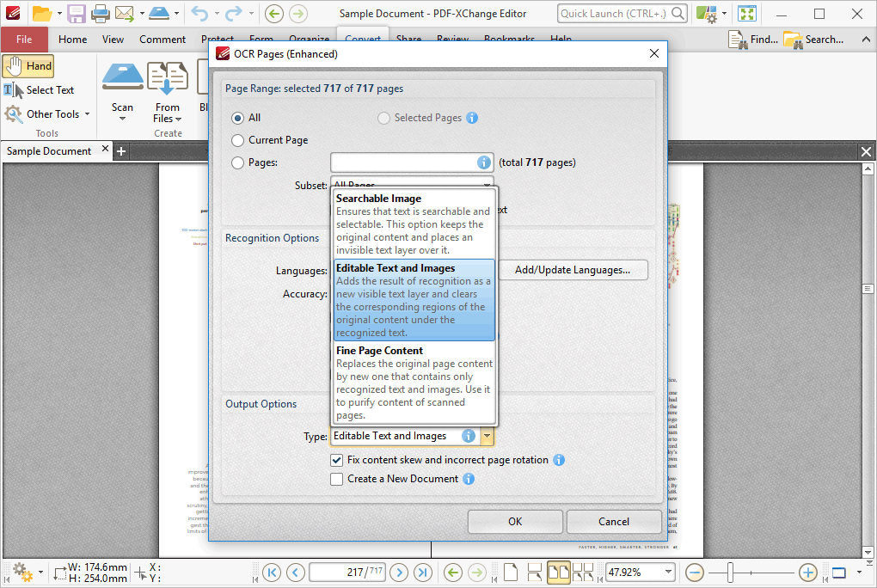The width and height of the screenshot is (877, 588).
Task: Collapse the Type dropdown arrow
Action: pos(488,436)
